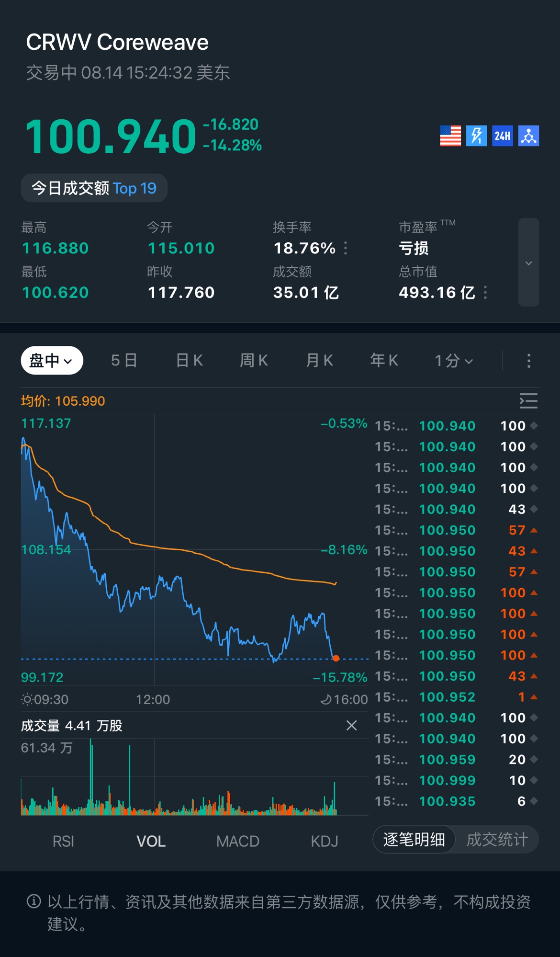560x957 pixels.
Task: Select the 成交统计 toggle option
Action: 497,839
